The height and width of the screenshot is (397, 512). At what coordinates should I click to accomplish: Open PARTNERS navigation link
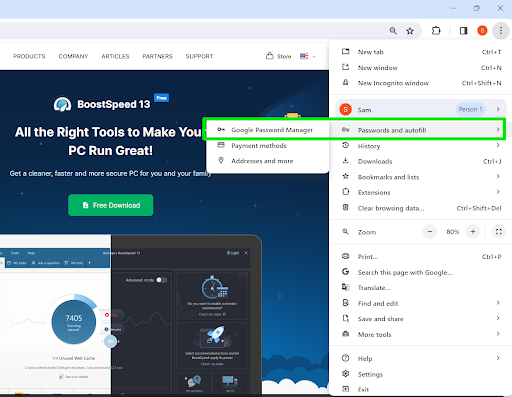coord(158,56)
